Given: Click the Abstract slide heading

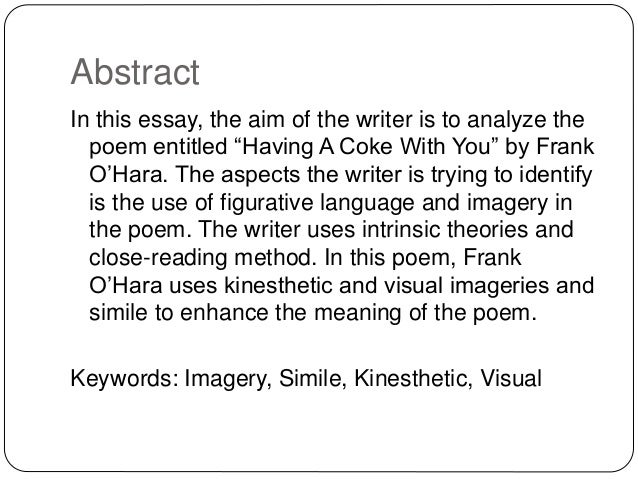Looking at the screenshot, I should (x=135, y=72).
